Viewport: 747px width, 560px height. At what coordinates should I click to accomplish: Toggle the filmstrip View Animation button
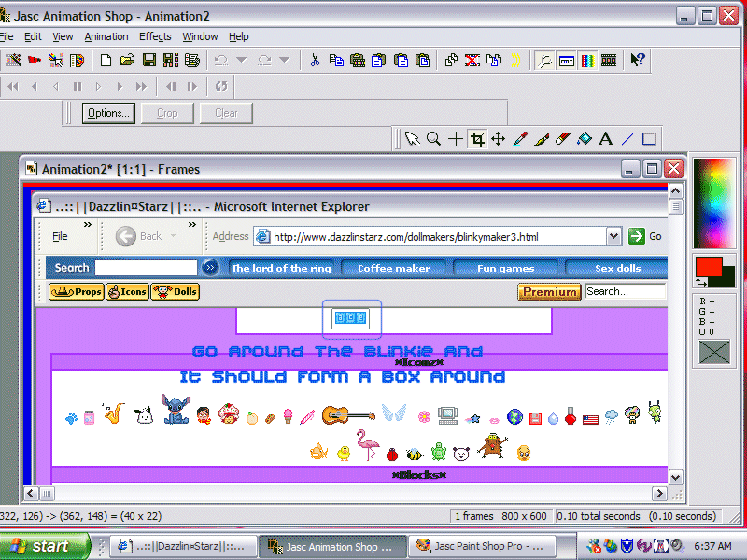click(x=609, y=61)
